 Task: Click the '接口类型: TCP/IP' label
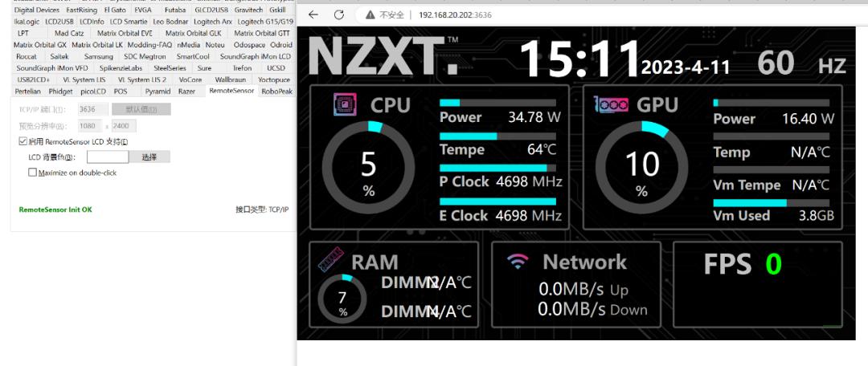coord(262,209)
